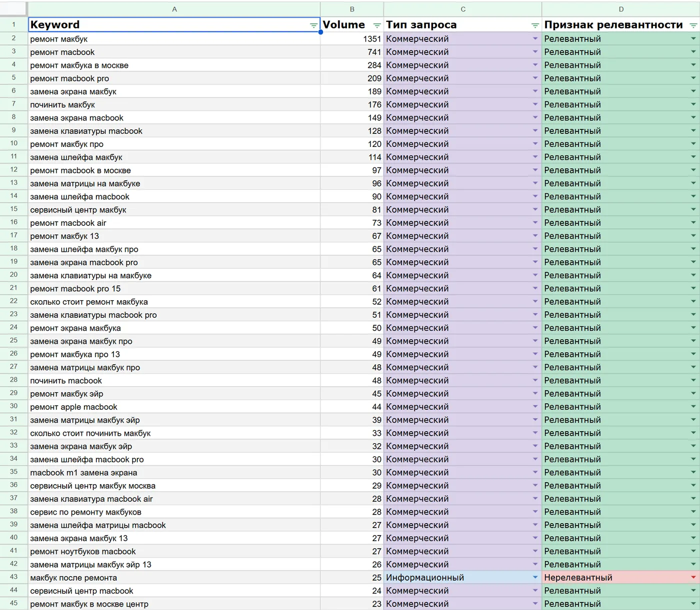The width and height of the screenshot is (700, 610).
Task: Open the Коммерческий dropdown for 'починить макбук'
Action: (x=535, y=104)
